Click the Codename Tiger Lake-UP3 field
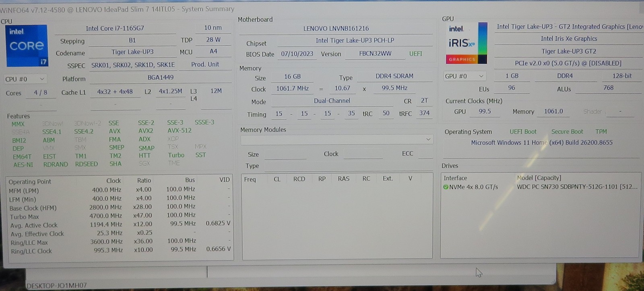The image size is (644, 291). [132, 52]
